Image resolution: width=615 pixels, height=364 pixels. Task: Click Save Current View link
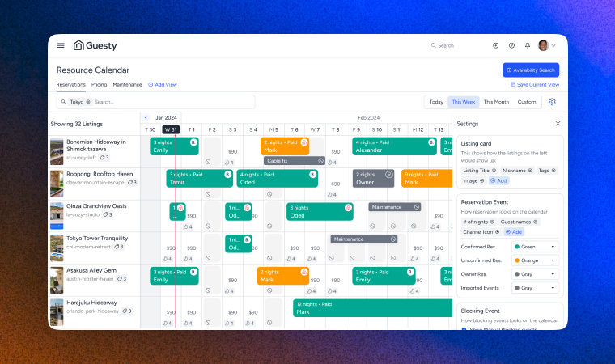pyautogui.click(x=535, y=84)
